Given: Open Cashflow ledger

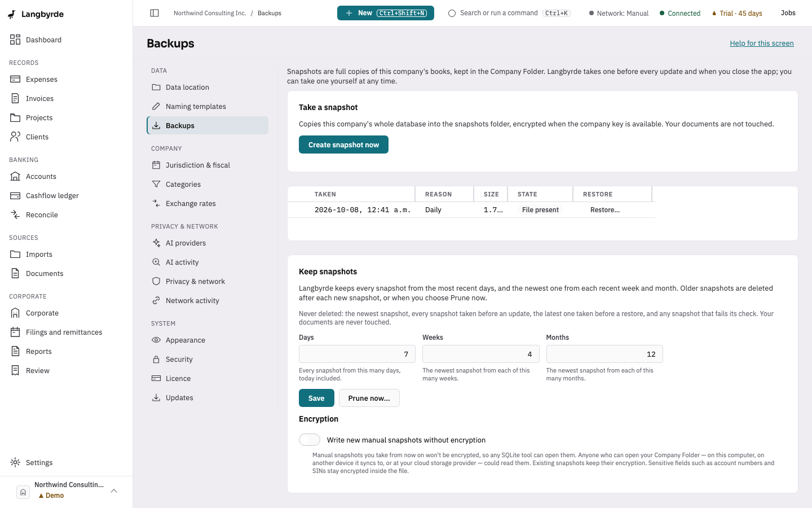Looking at the screenshot, I should (x=66, y=195).
